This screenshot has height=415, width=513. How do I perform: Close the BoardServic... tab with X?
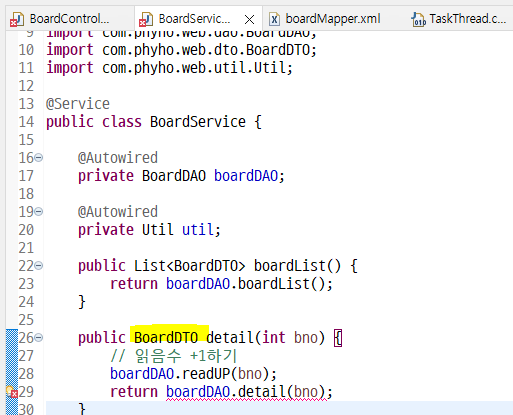[x=249, y=20]
